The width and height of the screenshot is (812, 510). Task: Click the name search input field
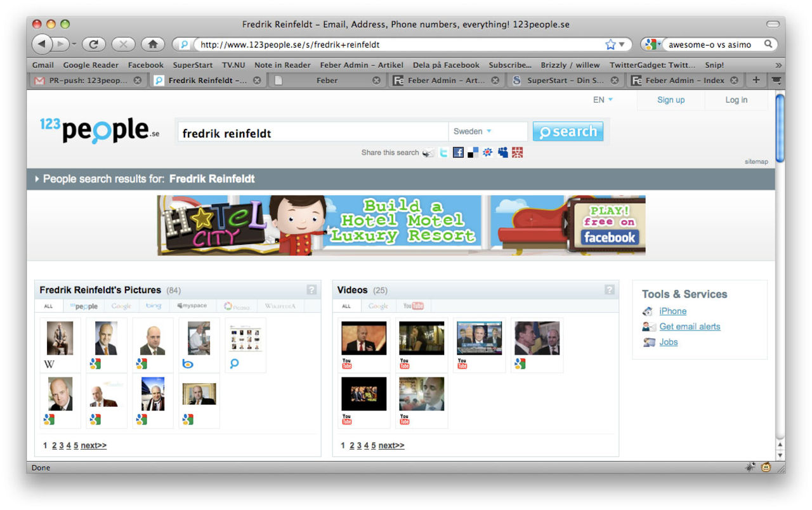(x=312, y=133)
